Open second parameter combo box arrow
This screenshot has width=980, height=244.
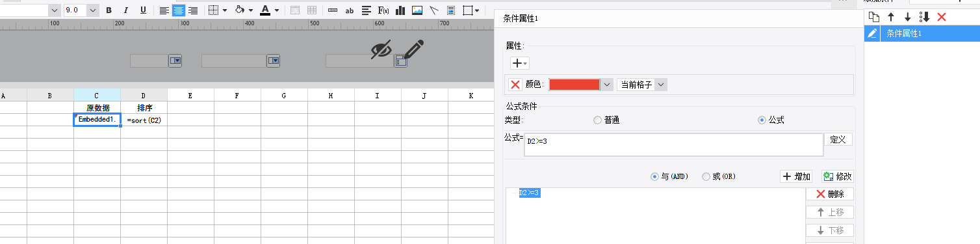tap(274, 61)
